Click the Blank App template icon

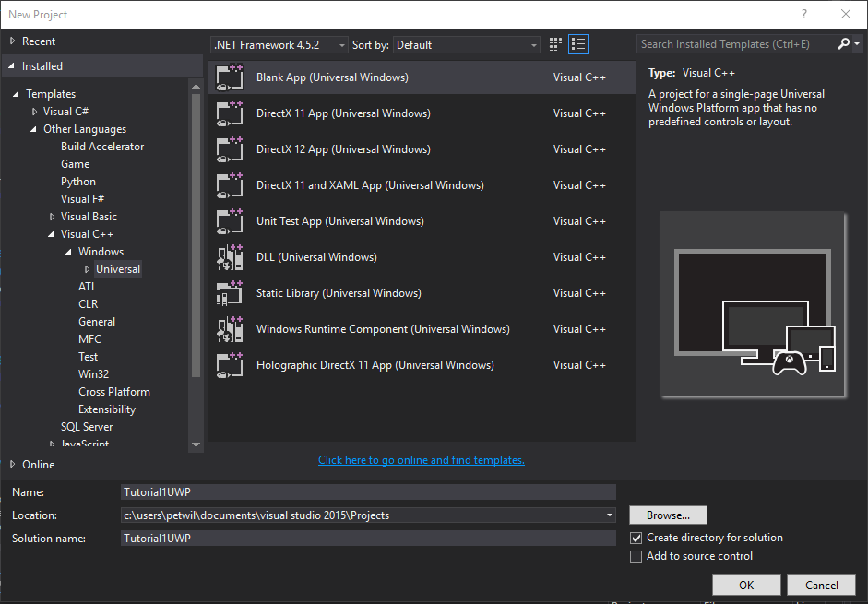point(229,77)
